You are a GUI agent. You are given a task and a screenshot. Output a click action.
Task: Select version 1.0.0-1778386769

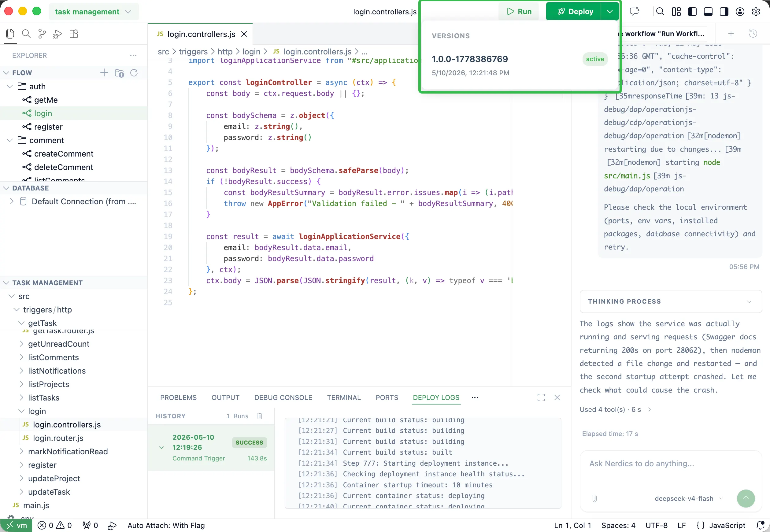[x=519, y=65]
